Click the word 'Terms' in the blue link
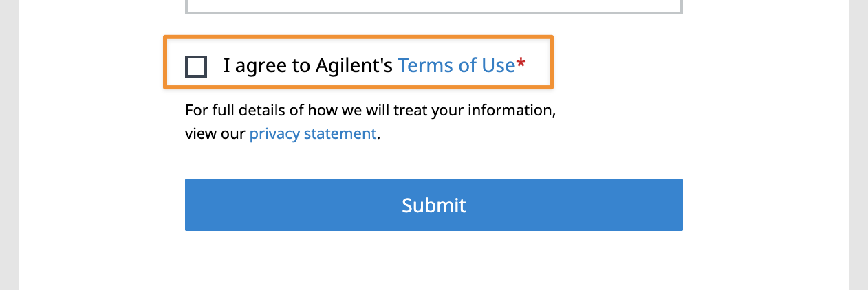Viewport: 868px width, 290px height. [x=426, y=66]
